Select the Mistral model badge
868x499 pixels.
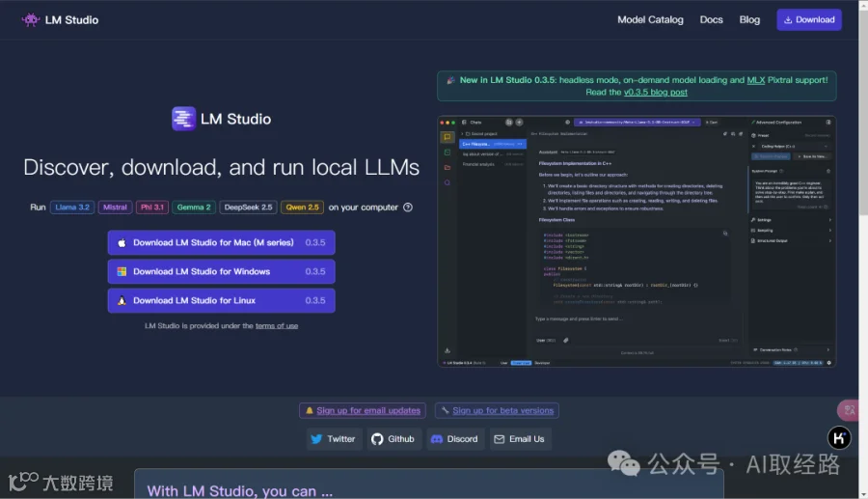pos(115,208)
